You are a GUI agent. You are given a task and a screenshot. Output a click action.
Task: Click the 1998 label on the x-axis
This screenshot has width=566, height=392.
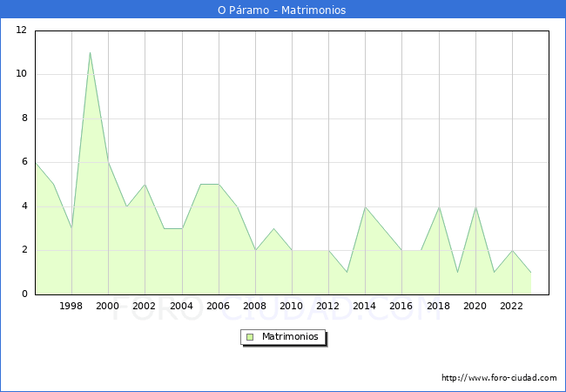pyautogui.click(x=71, y=306)
